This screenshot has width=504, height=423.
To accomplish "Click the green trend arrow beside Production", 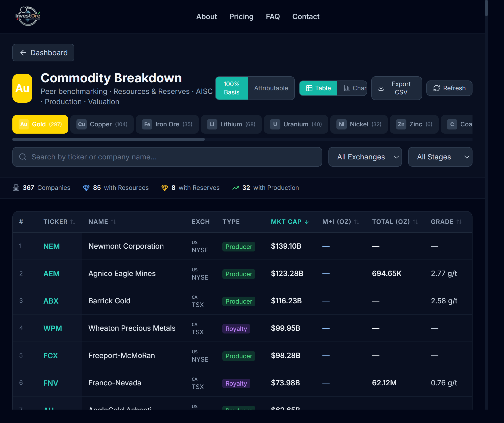I will point(236,188).
